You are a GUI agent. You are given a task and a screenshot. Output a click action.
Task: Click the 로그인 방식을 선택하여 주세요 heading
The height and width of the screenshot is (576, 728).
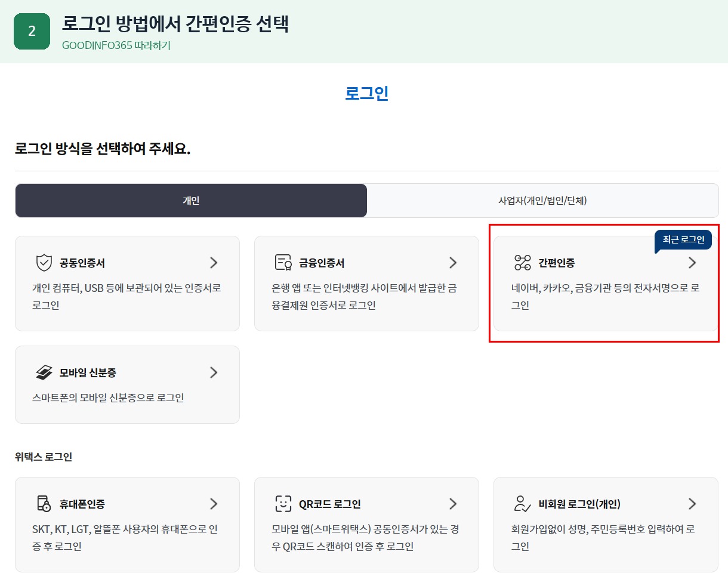coord(103,149)
